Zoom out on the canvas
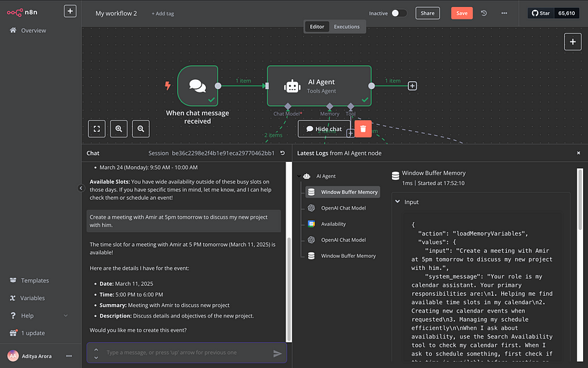This screenshot has width=588, height=368. pyautogui.click(x=141, y=129)
